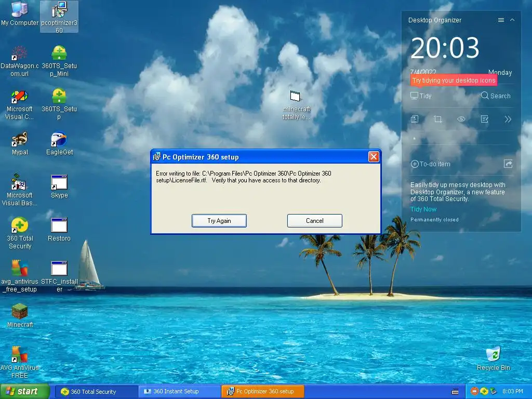Select the Minecraft desktop icon
Viewport: 532px width, 399px height.
coord(20,316)
